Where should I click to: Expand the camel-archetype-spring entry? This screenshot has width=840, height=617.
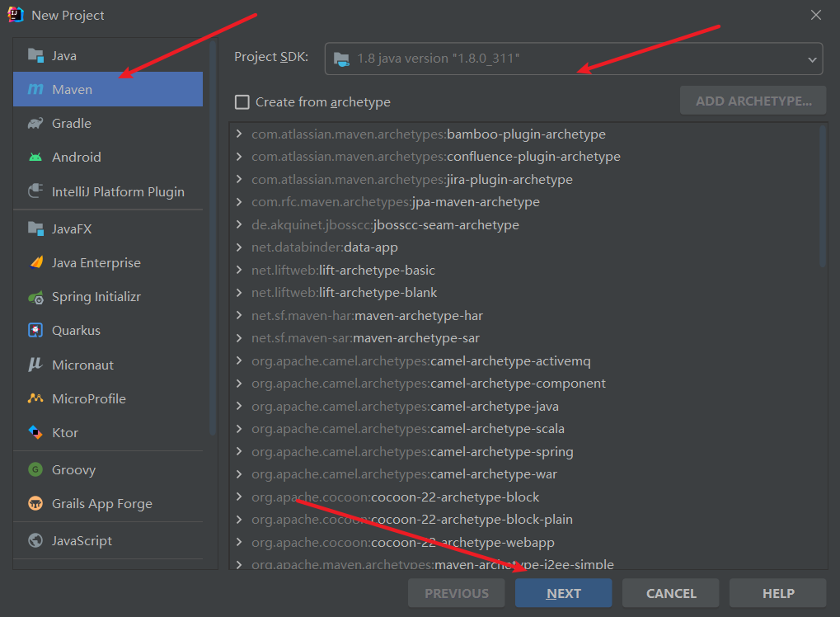tap(239, 452)
